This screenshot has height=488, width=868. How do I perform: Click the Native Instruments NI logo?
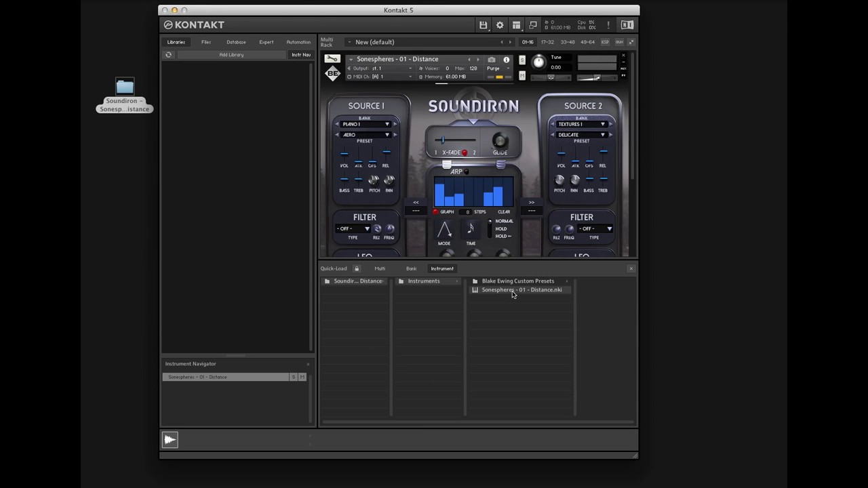627,25
